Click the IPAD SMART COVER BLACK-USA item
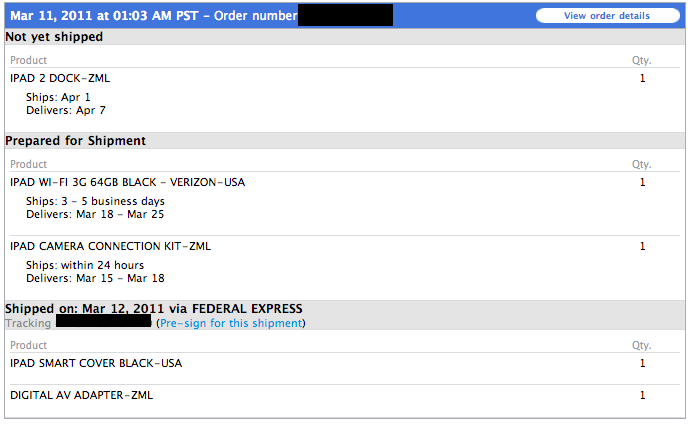The image size is (691, 424). pos(96,363)
